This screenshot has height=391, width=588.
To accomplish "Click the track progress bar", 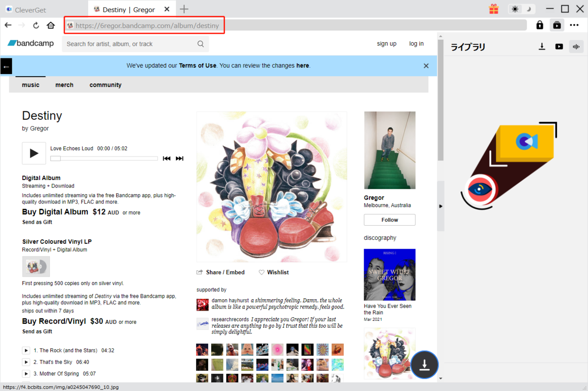I will point(104,158).
